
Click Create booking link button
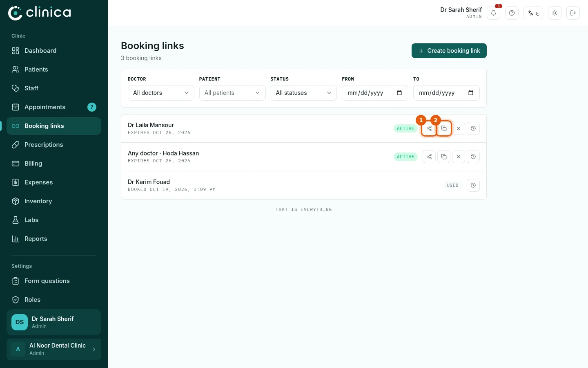[x=449, y=51]
